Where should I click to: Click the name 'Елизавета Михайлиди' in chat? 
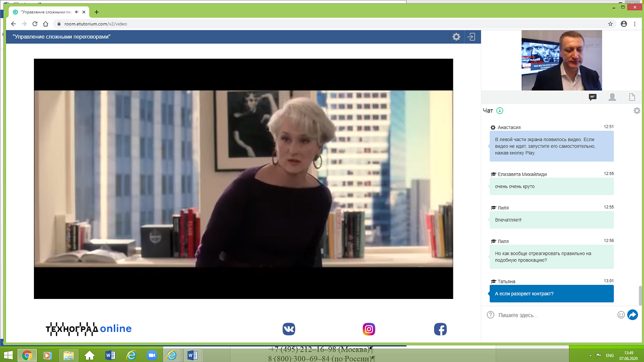point(522,174)
